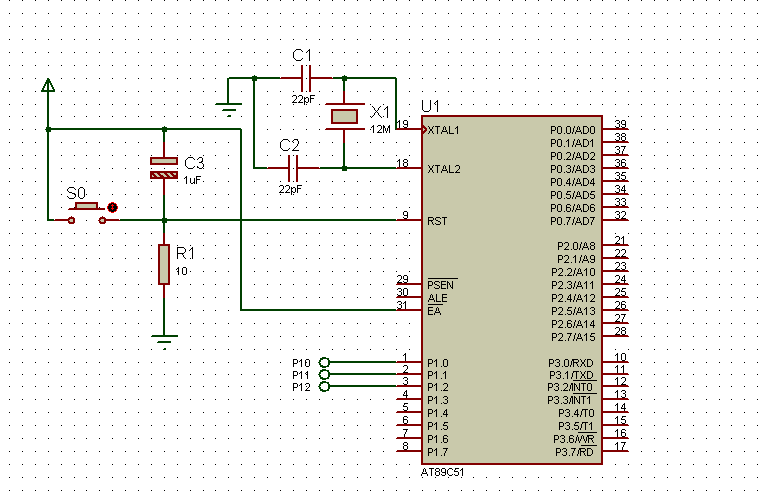Image resolution: width=769 pixels, height=497 pixels.
Task: Click the 'R1' reference label
Action: click(185, 253)
